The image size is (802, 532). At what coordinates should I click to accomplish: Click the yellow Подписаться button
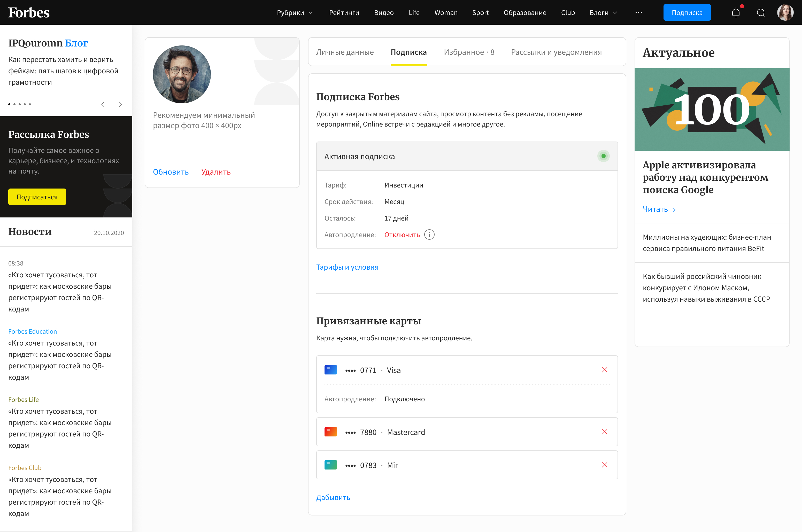[x=37, y=197]
